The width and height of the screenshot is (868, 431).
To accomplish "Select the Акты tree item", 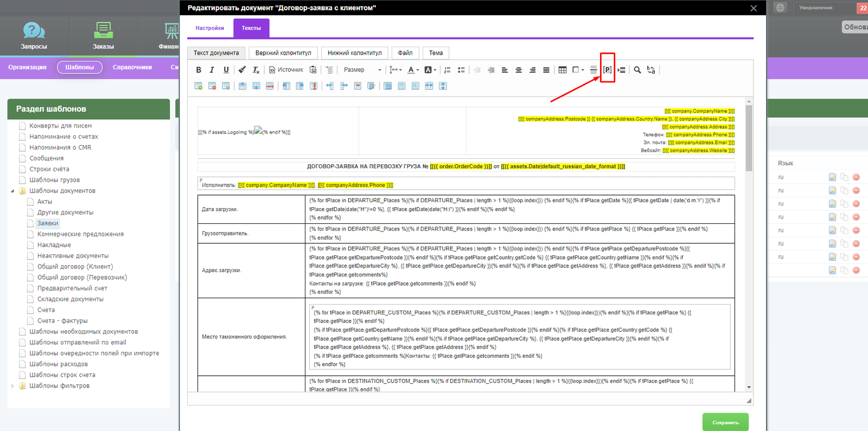I will tap(44, 202).
